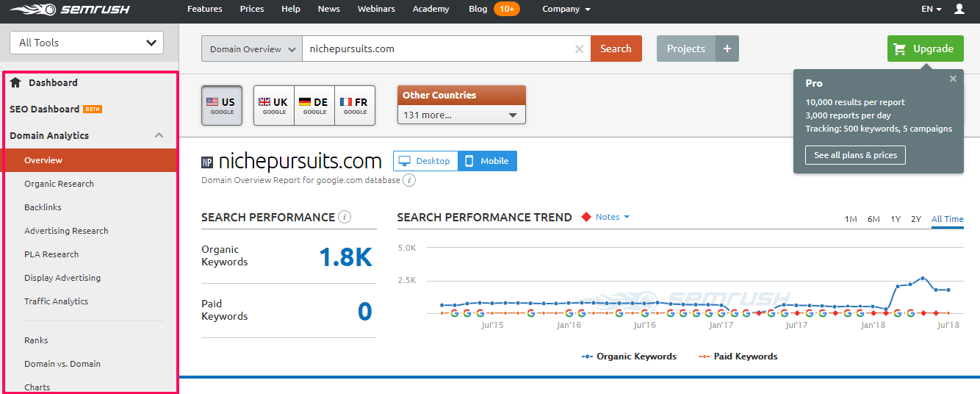Toggle Paid Keywords legend series
The image size is (980, 394).
tap(738, 357)
